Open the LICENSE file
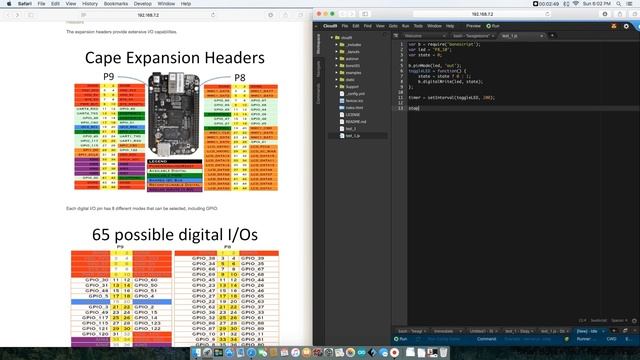The width and height of the screenshot is (640, 360). [x=352, y=115]
